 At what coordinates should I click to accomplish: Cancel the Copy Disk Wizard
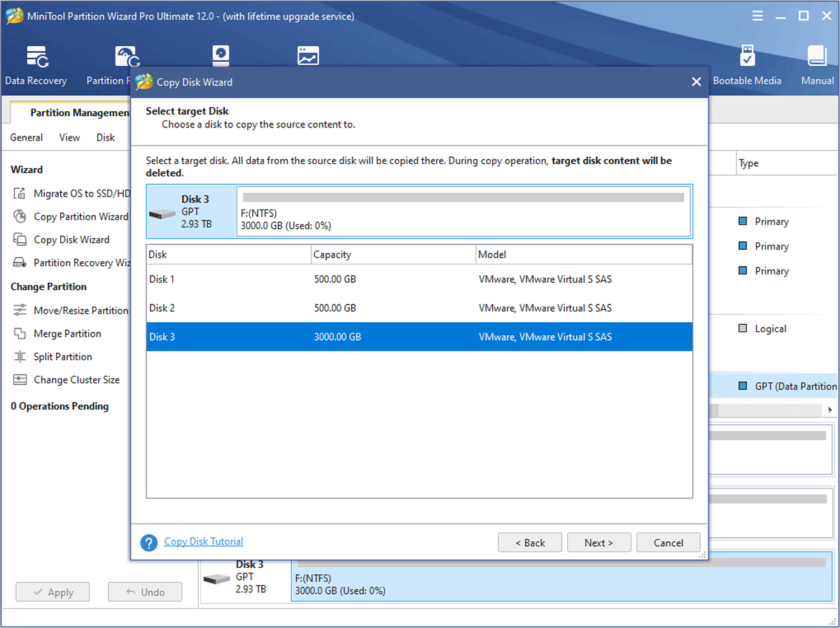(x=668, y=543)
